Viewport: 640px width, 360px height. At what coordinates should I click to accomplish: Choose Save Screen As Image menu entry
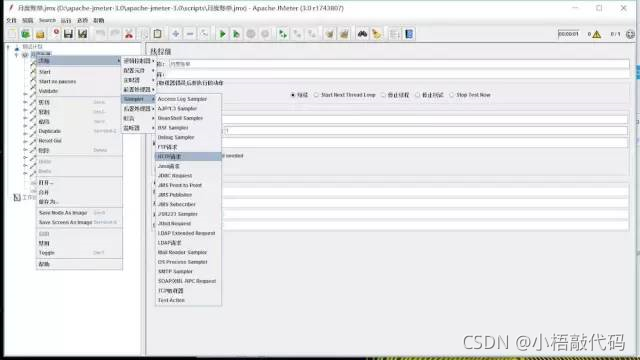(79, 222)
